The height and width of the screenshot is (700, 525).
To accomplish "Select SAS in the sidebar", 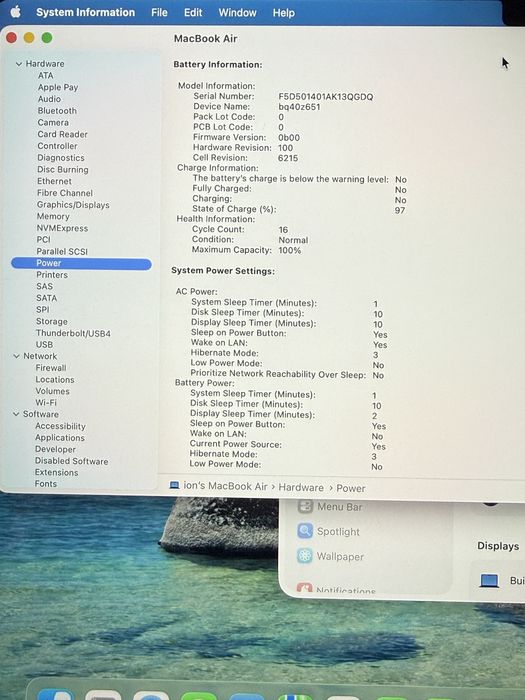I will (44, 286).
